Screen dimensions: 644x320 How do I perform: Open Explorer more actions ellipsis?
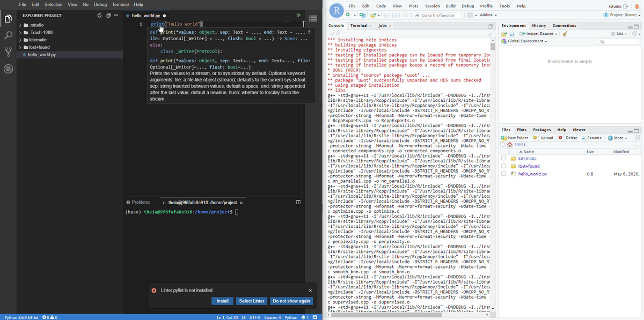click(115, 16)
